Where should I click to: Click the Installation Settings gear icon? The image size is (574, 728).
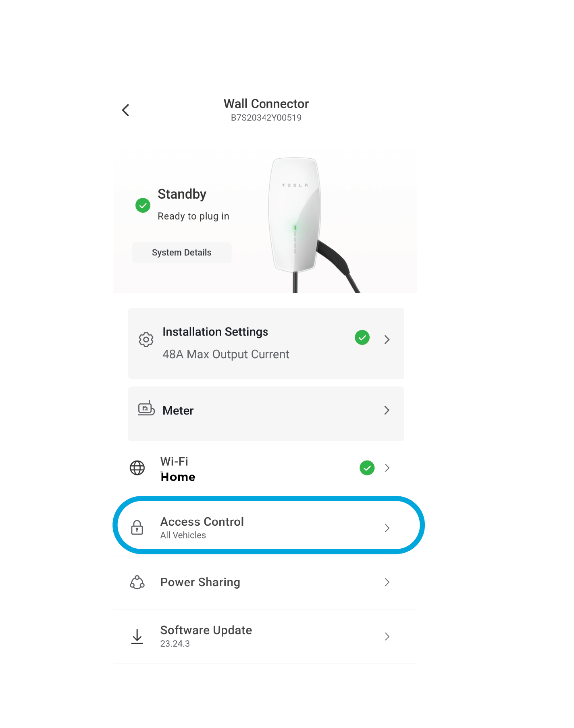pyautogui.click(x=146, y=340)
